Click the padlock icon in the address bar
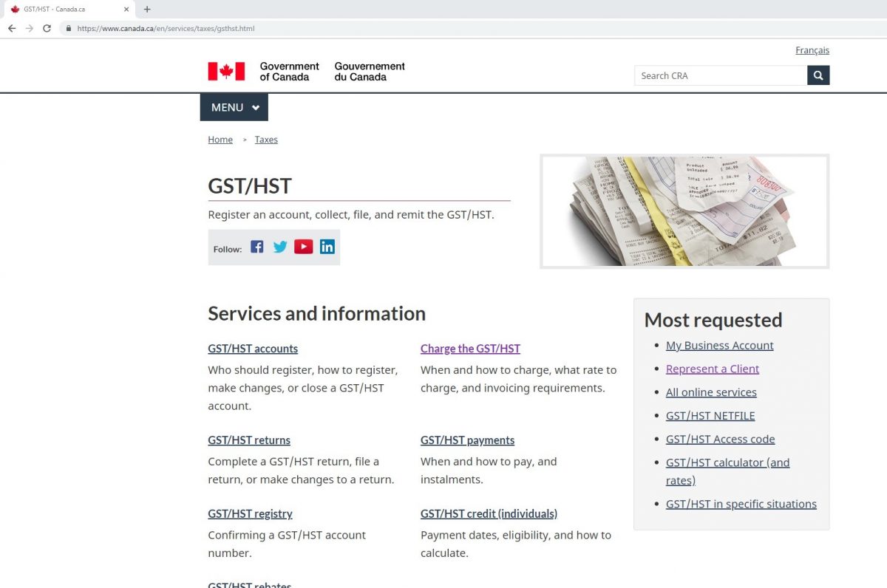This screenshot has width=887, height=588. (68, 28)
